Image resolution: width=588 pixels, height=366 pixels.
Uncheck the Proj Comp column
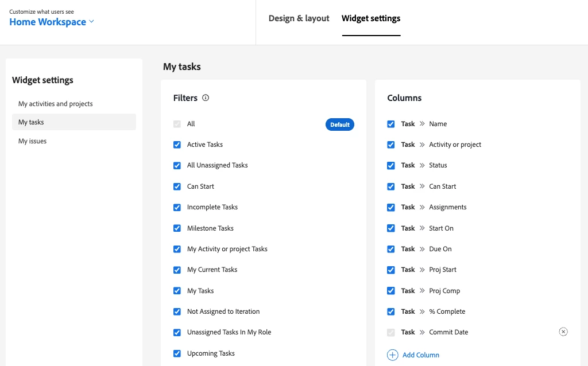coord(391,291)
